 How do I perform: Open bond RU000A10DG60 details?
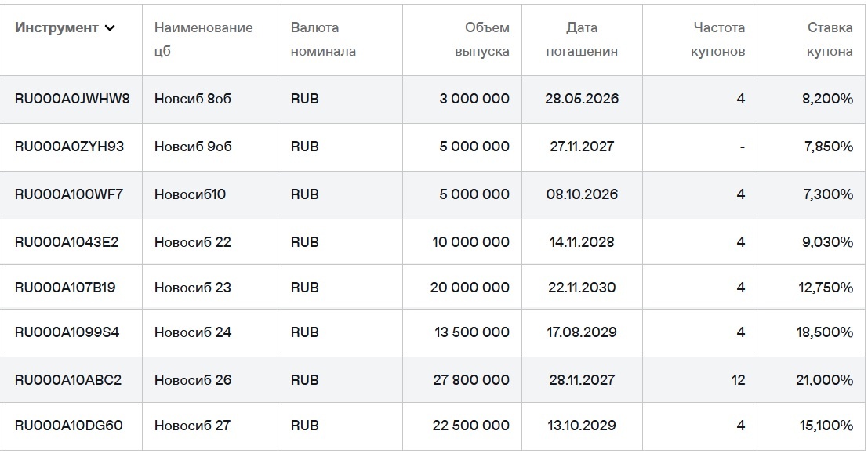(x=73, y=426)
